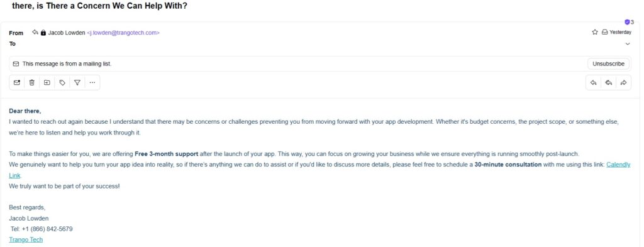Click the '30-minute consultation' bold text
The width and height of the screenshot is (644, 247).
pos(508,165)
